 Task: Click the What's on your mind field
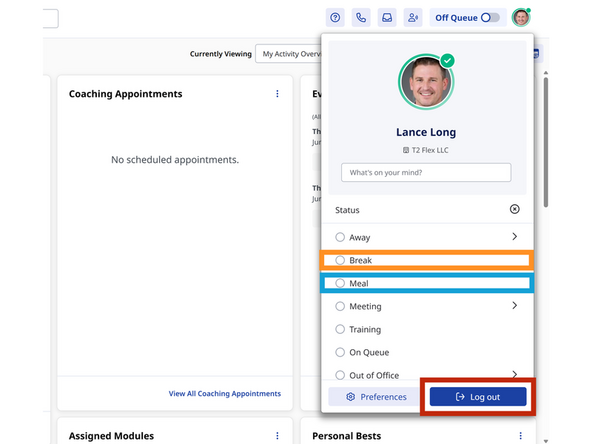click(x=426, y=173)
